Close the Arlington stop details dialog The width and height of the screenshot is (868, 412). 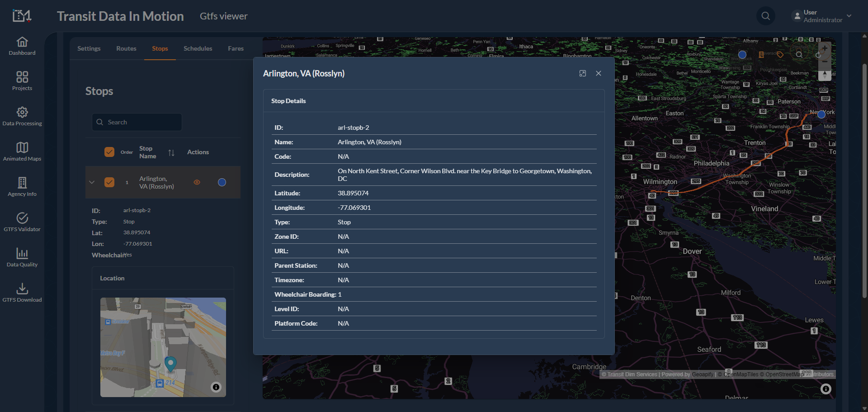tap(599, 73)
